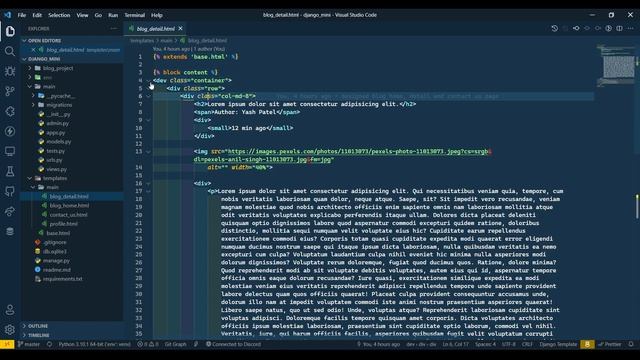
Task: Open blog_home.html in explorer
Action: pos(72,206)
